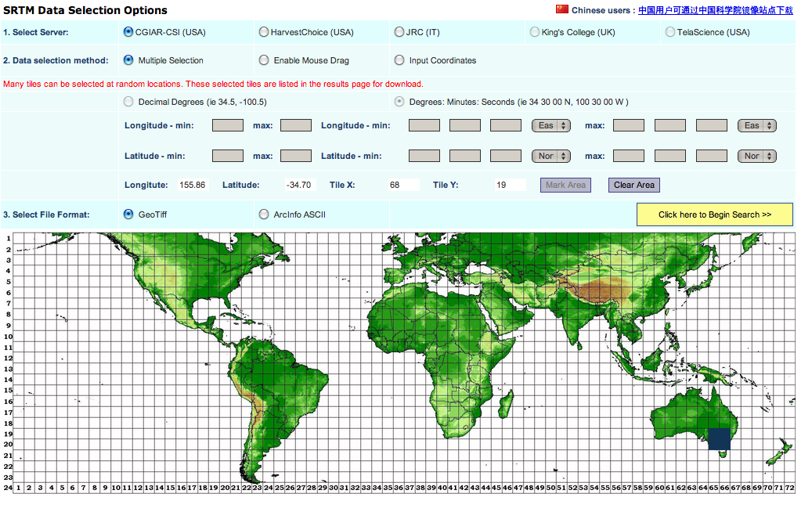Image resolution: width=812 pixels, height=508 pixels.
Task: Open longitude min East/West dropdown
Action: click(550, 125)
